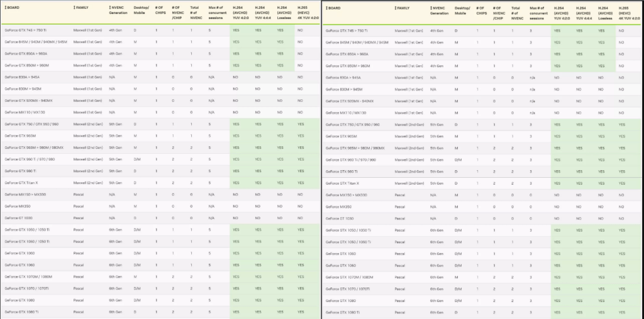The image size is (644, 319).
Task: Click H.265 'NO' in left GTX 745 row
Action: [300, 30]
